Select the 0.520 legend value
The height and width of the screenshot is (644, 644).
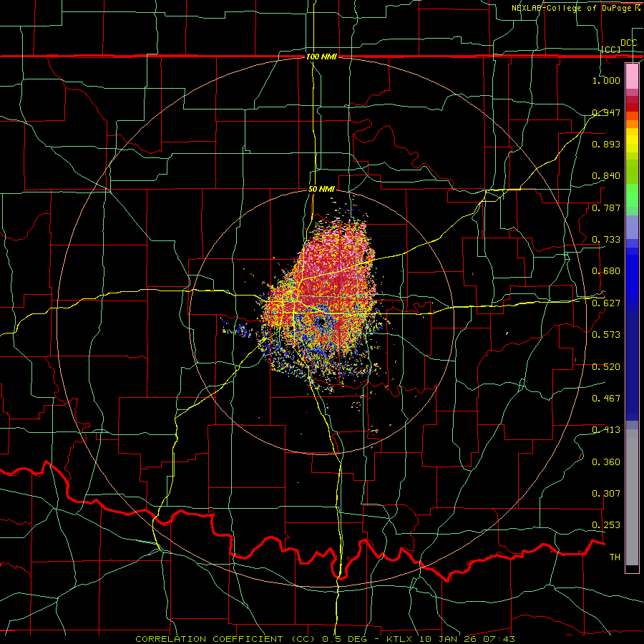click(606, 367)
